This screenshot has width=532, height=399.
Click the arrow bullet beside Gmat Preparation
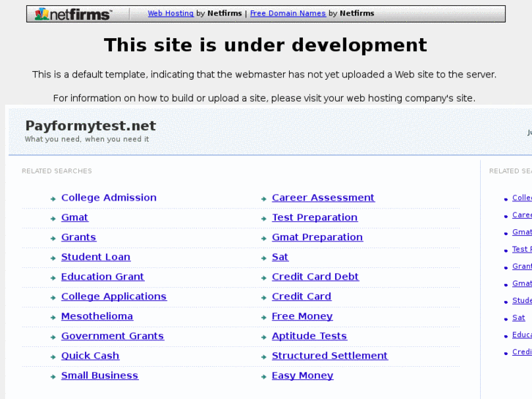(263, 239)
